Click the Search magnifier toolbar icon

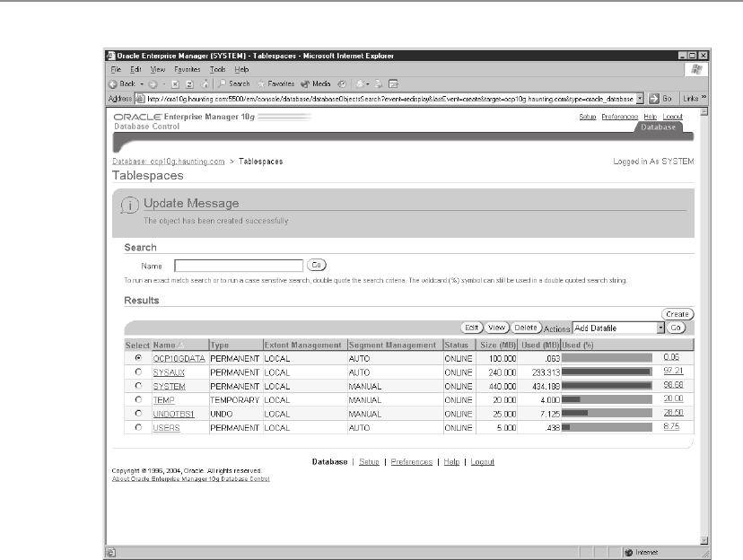222,83
